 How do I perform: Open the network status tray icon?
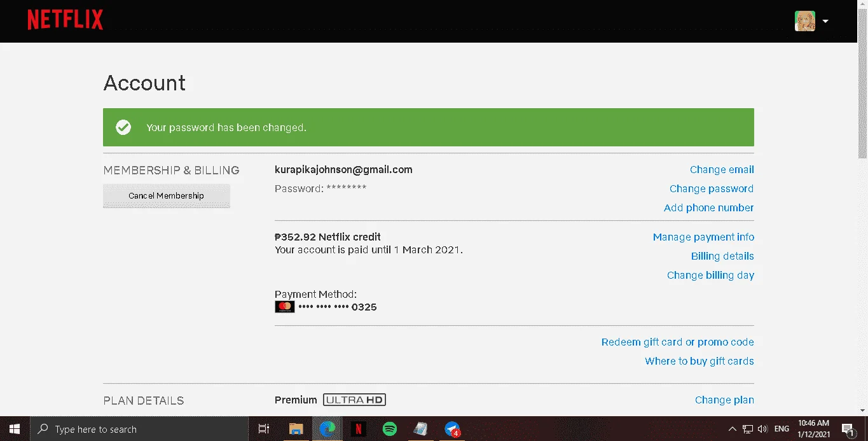[748, 429]
